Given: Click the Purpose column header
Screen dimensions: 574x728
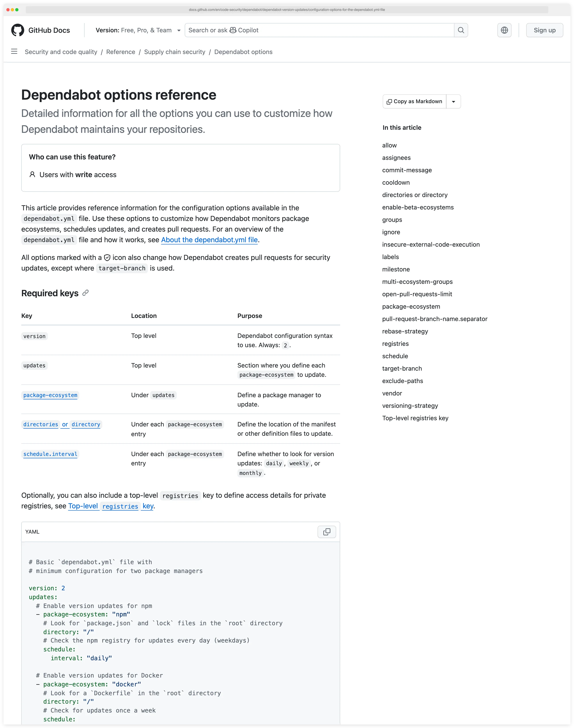Looking at the screenshot, I should 250,316.
